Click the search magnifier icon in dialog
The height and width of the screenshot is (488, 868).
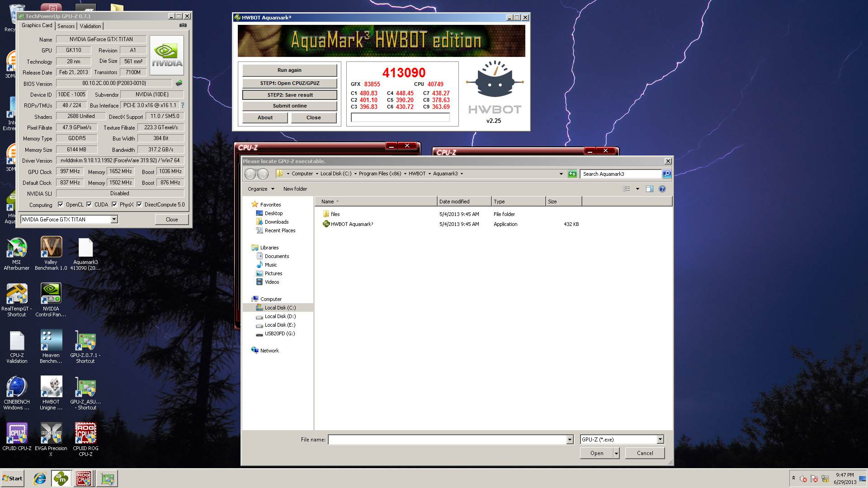click(x=666, y=174)
